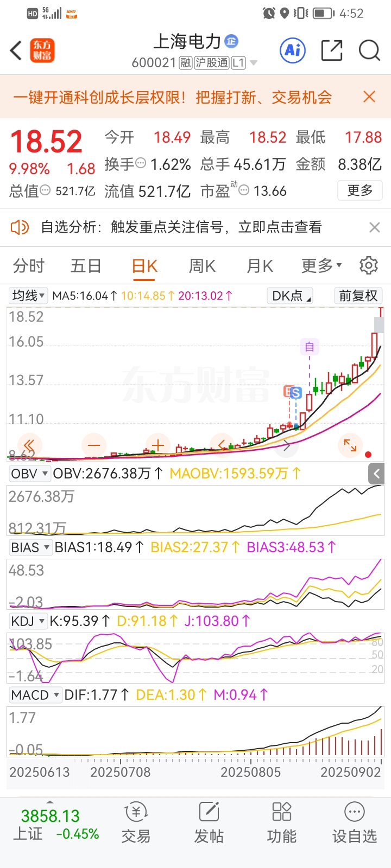Tap the MAOBV:1593.59万 value
Image resolution: width=391 pixels, height=868 pixels.
236,474
